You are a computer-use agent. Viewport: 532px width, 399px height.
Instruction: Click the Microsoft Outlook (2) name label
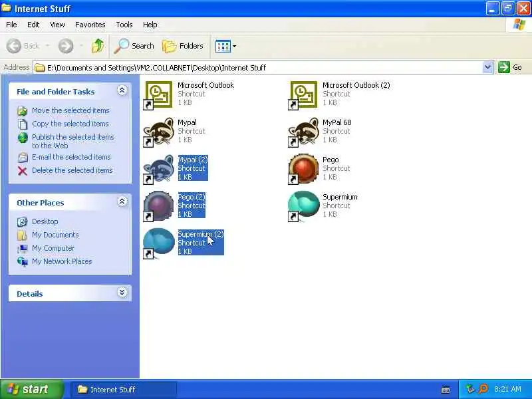click(356, 85)
